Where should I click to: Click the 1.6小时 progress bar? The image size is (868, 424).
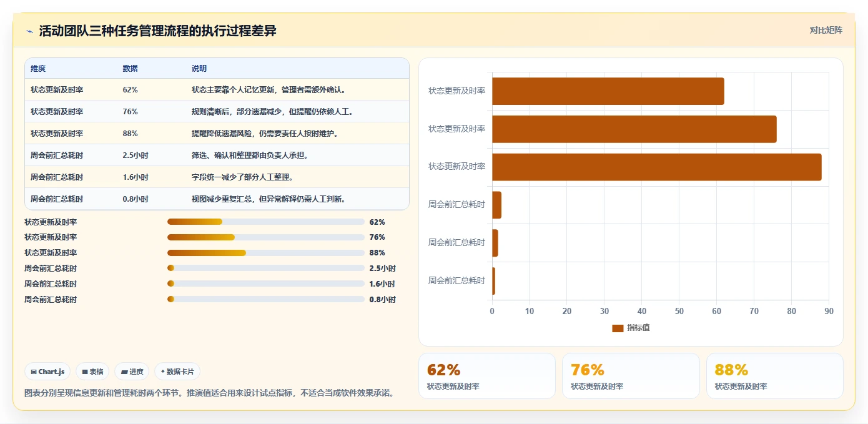click(x=266, y=284)
